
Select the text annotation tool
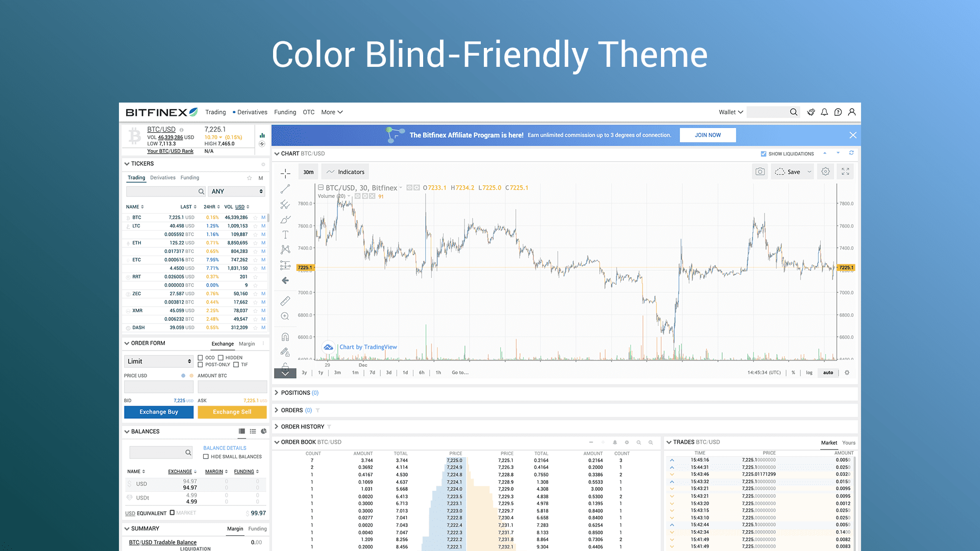[285, 235]
